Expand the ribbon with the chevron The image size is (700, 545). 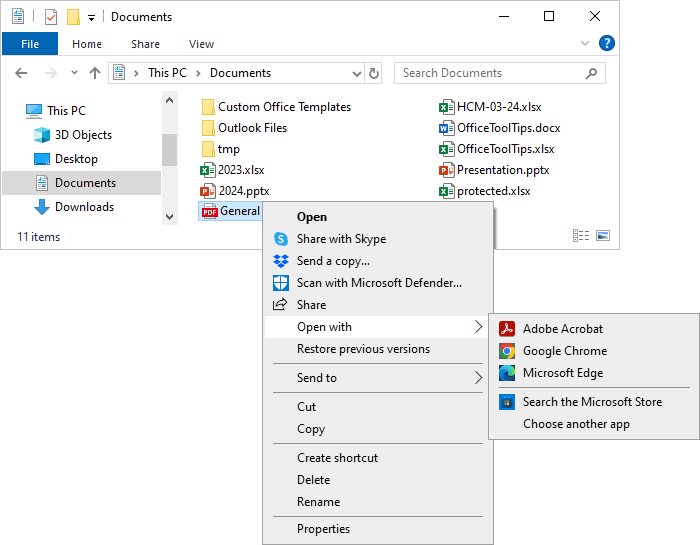584,43
